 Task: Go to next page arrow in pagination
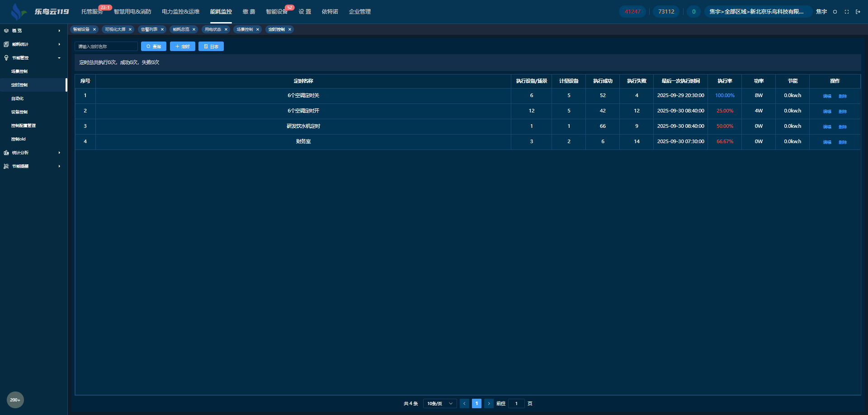click(489, 403)
